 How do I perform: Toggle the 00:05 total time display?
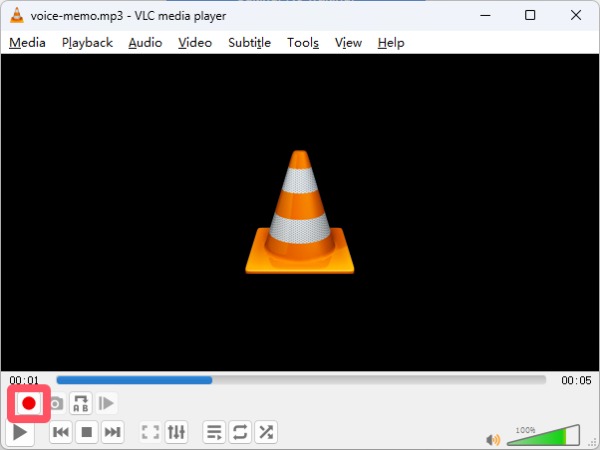pyautogui.click(x=576, y=380)
